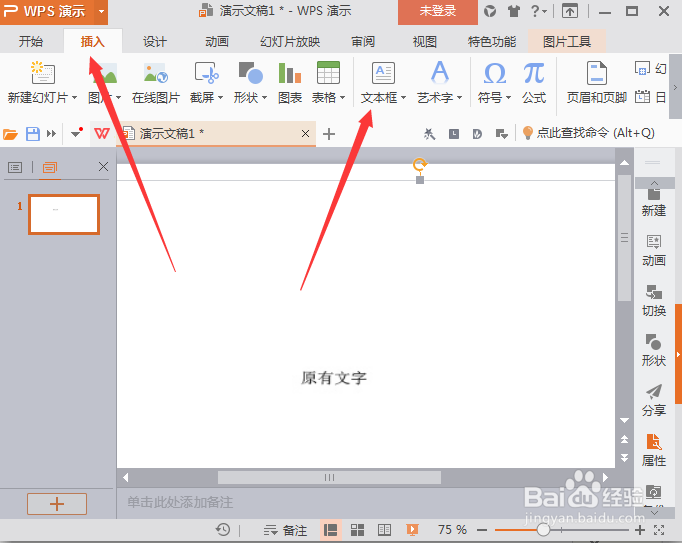Click the zoom out minus button

point(482,530)
